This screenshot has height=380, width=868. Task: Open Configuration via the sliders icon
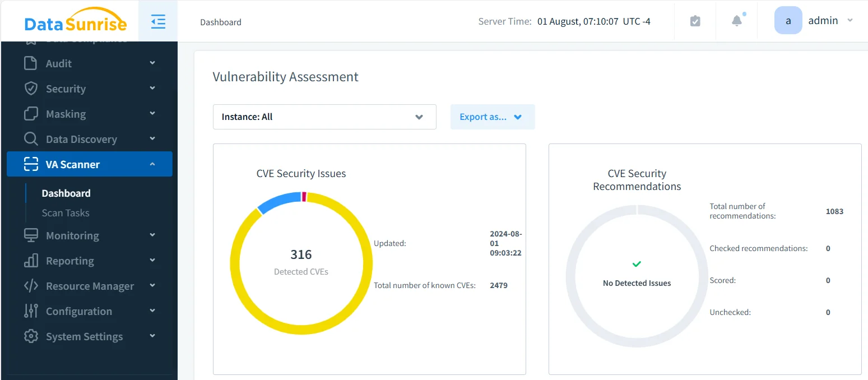(30, 311)
